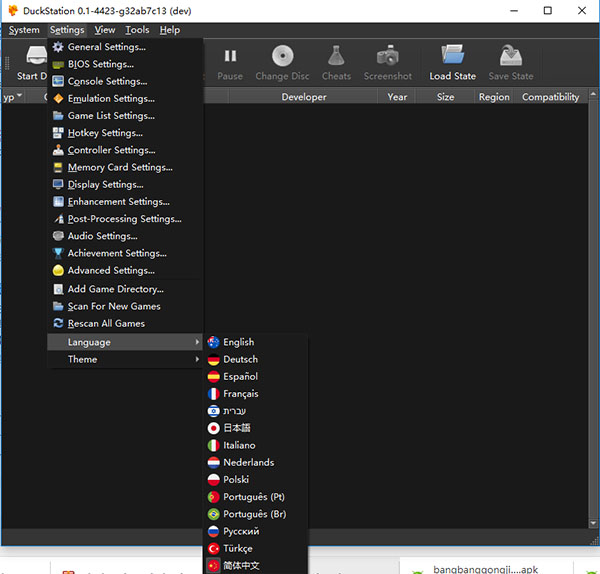The image size is (600, 574).
Task: Click Rescan All Games
Action: [x=106, y=323]
